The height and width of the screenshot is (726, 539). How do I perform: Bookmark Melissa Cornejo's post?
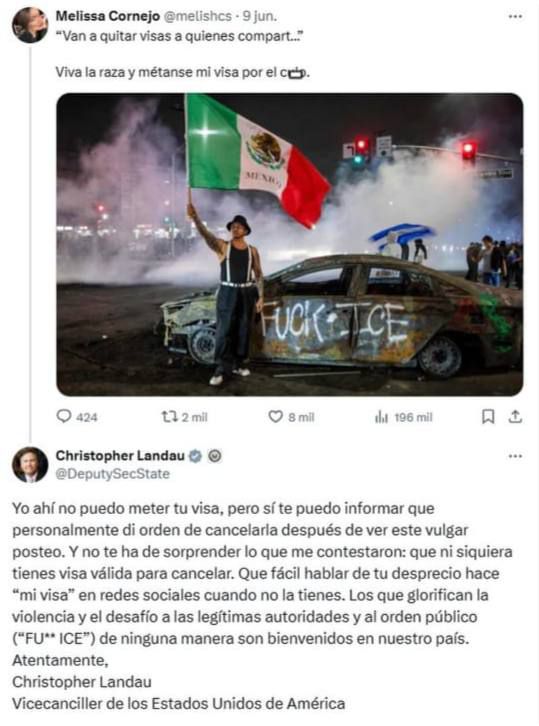488,417
